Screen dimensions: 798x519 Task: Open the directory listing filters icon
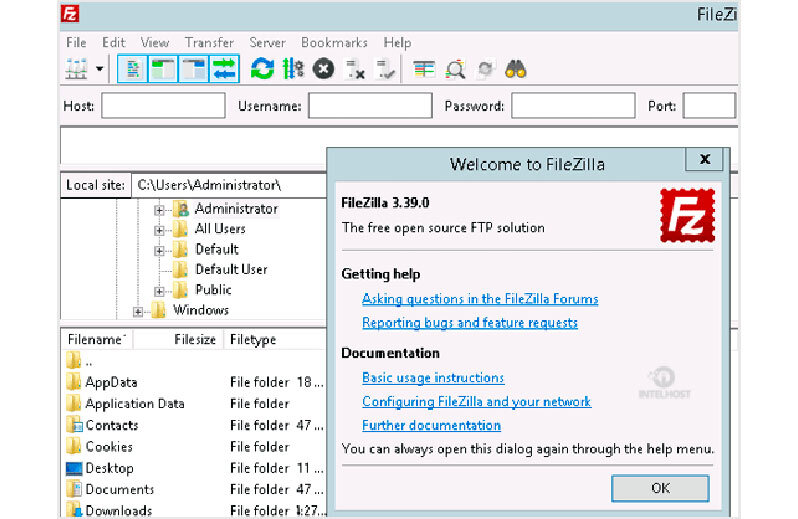tap(423, 69)
